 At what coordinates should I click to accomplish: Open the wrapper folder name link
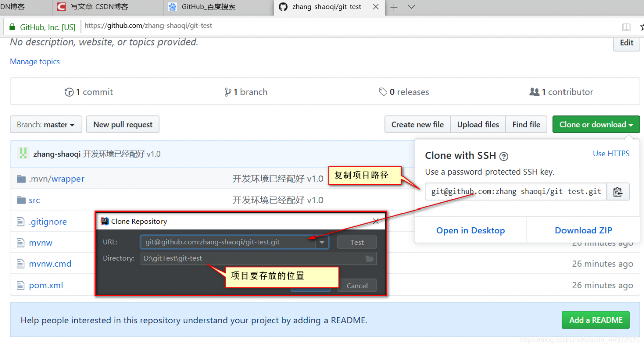coord(68,179)
